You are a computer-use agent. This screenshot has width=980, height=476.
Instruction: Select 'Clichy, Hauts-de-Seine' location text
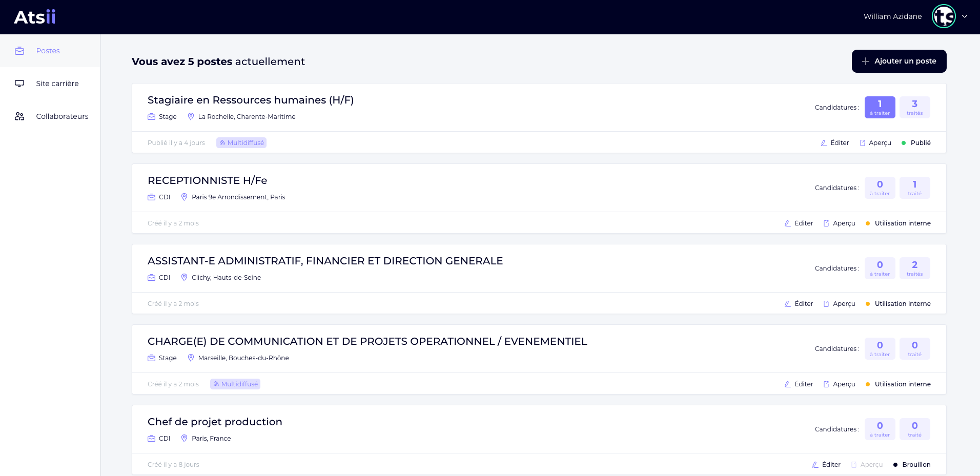[226, 278]
